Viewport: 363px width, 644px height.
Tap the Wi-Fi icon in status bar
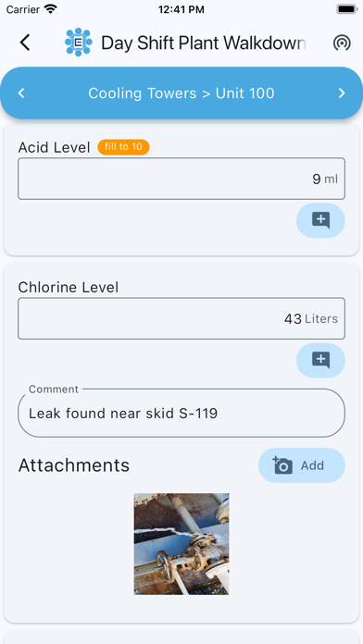pyautogui.click(x=51, y=9)
